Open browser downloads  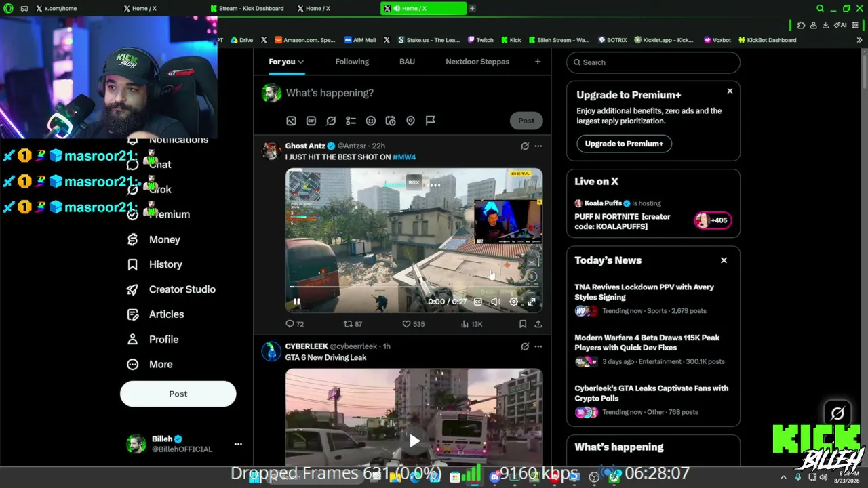click(x=825, y=26)
